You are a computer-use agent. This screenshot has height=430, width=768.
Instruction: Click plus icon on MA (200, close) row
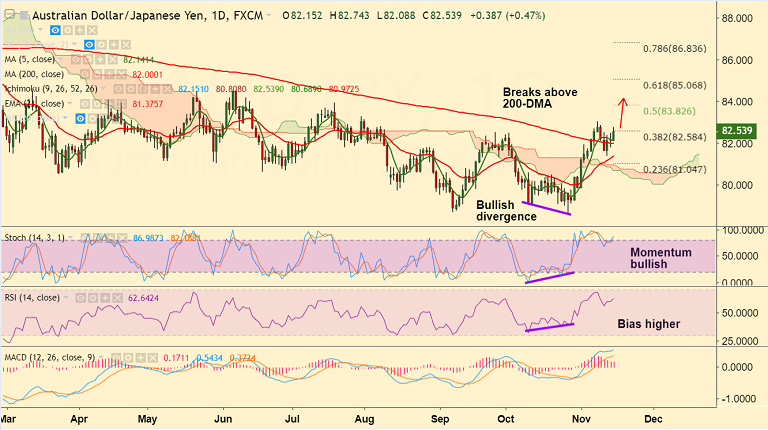click(109, 74)
